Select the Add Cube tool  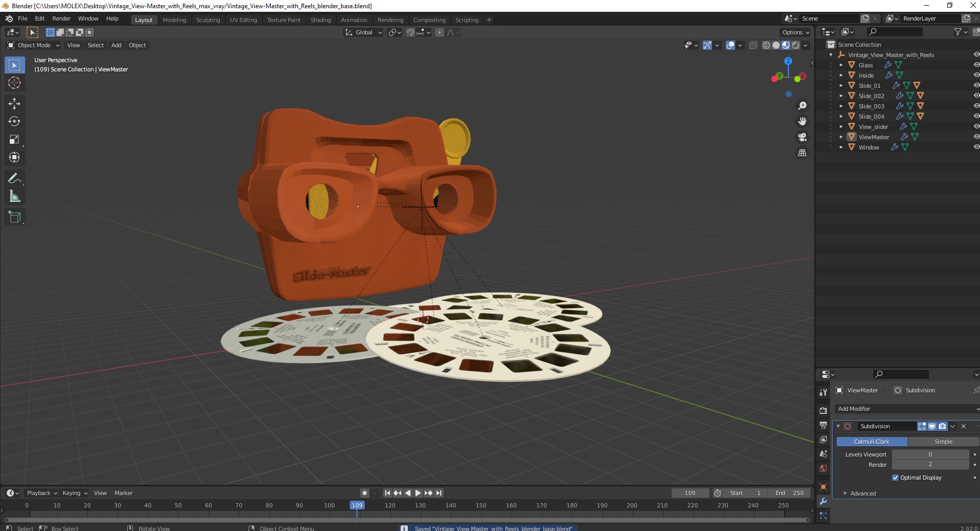coord(14,217)
